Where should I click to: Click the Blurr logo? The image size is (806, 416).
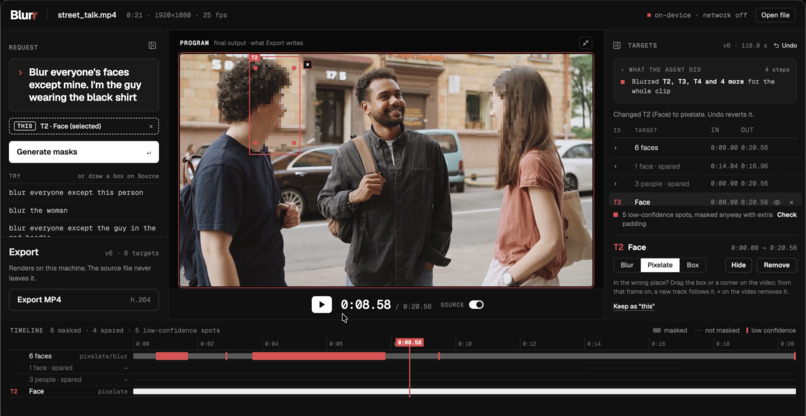[25, 15]
